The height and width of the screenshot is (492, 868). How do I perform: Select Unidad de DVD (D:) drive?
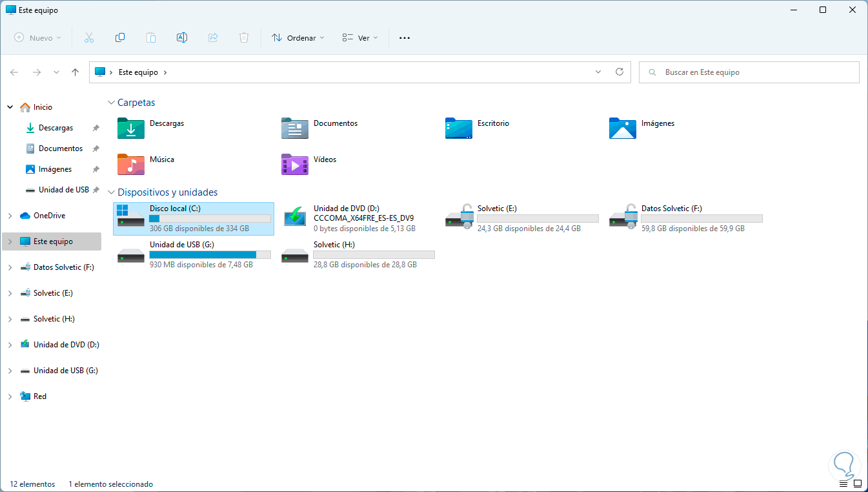358,218
